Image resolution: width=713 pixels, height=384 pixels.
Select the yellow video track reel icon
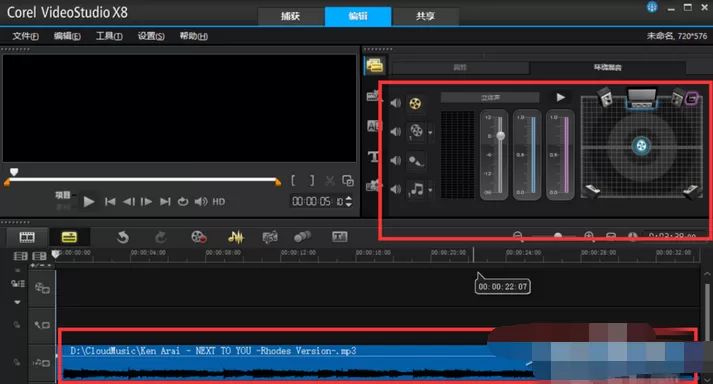(x=415, y=103)
